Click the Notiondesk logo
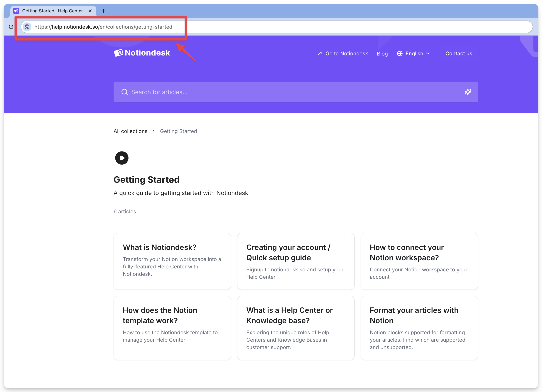The height and width of the screenshot is (392, 542). point(142,53)
